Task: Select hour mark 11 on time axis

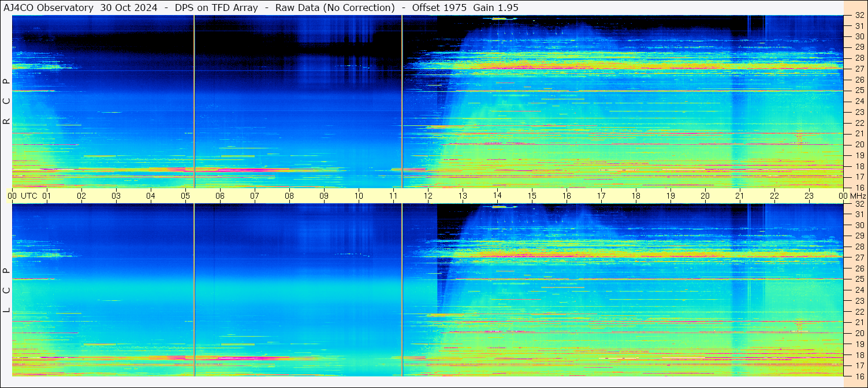Action: coord(393,196)
